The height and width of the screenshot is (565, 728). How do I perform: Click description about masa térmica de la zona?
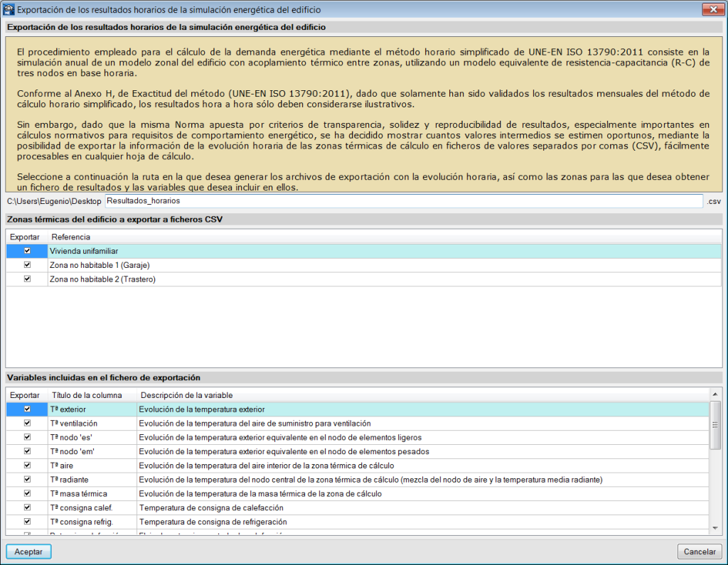tap(423, 493)
